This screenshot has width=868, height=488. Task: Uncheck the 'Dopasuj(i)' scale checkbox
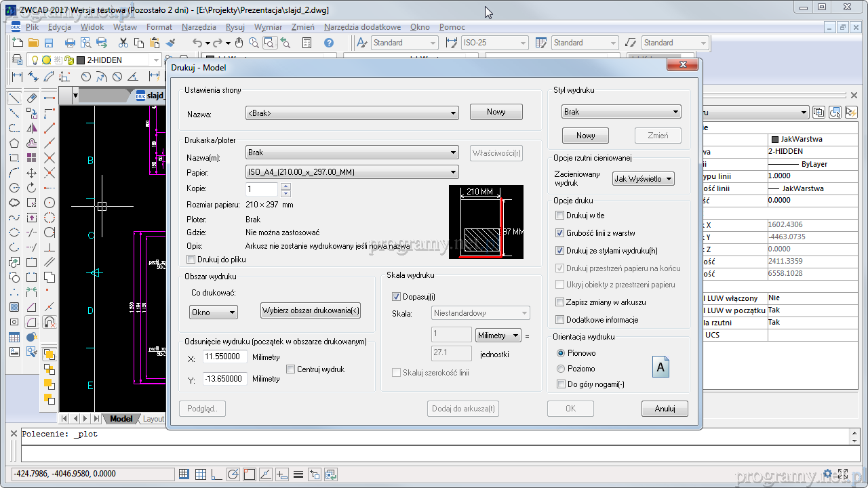click(x=397, y=297)
